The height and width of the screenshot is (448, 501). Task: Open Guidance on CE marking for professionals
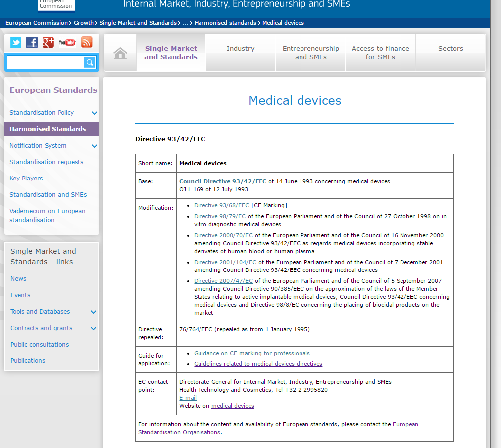coord(252,353)
